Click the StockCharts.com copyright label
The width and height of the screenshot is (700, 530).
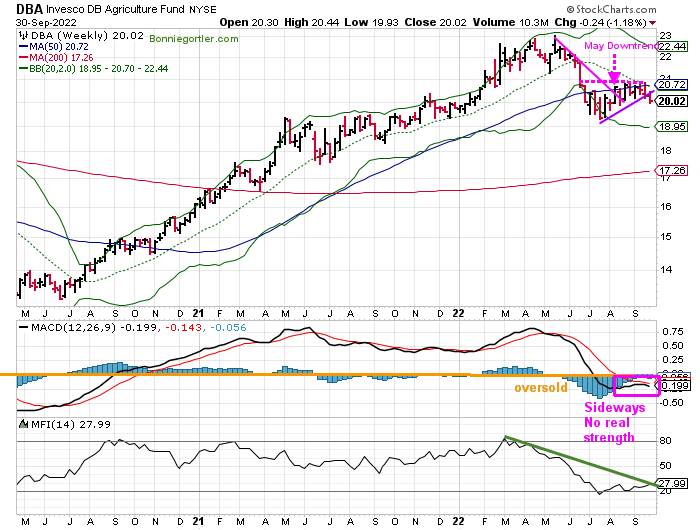[x=611, y=9]
